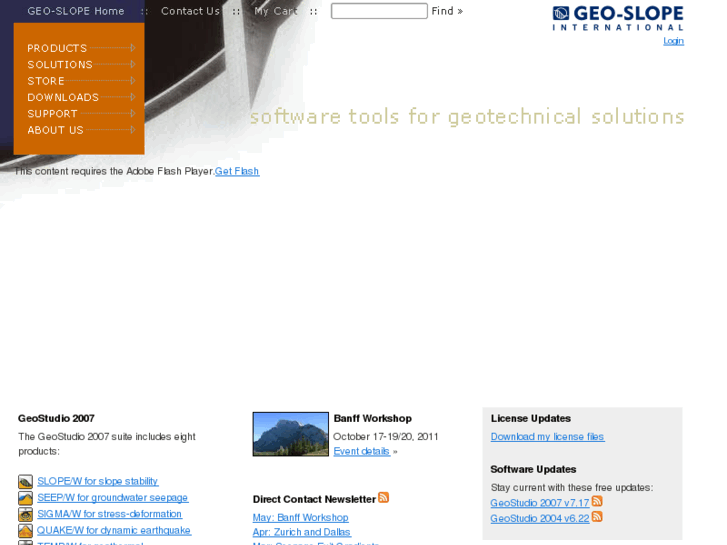
Task: Expand the DOWNLOADS menu arrow
Action: click(x=133, y=97)
